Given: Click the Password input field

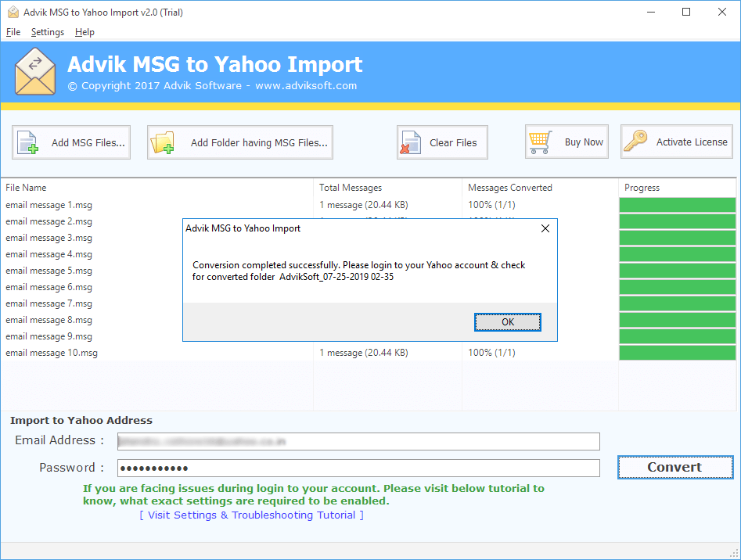Looking at the screenshot, I should click(x=358, y=468).
